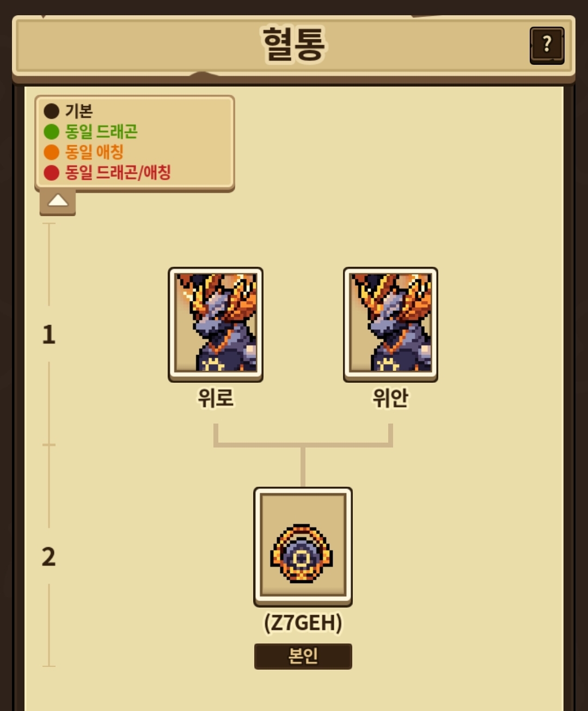Click the orange 동일 애칭 legend dot
The image size is (588, 711).
[51, 152]
